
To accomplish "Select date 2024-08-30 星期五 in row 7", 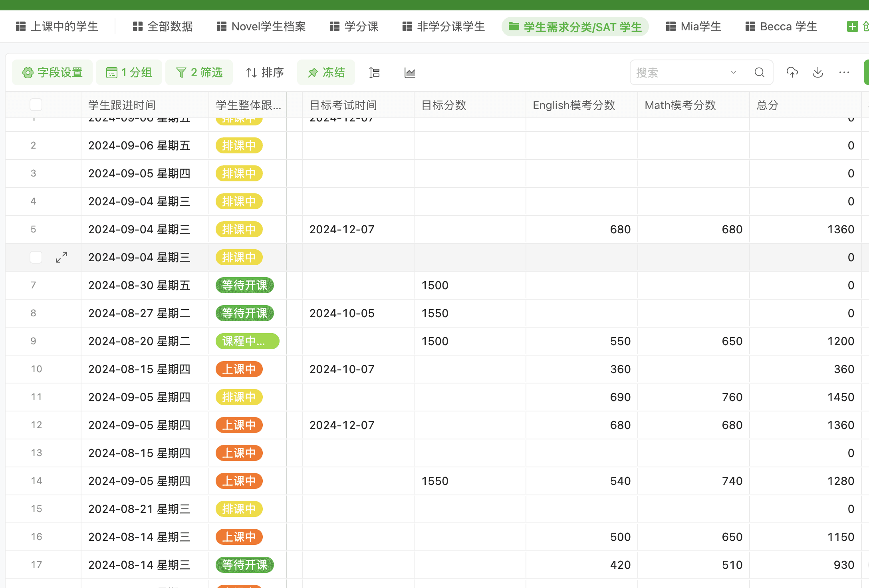I will pos(139,285).
